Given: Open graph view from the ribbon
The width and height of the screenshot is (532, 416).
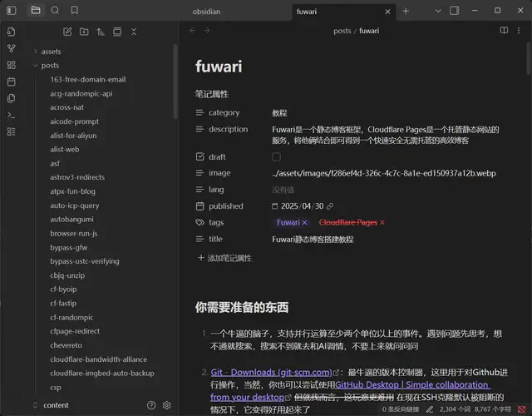Looking at the screenshot, I should point(11,48).
